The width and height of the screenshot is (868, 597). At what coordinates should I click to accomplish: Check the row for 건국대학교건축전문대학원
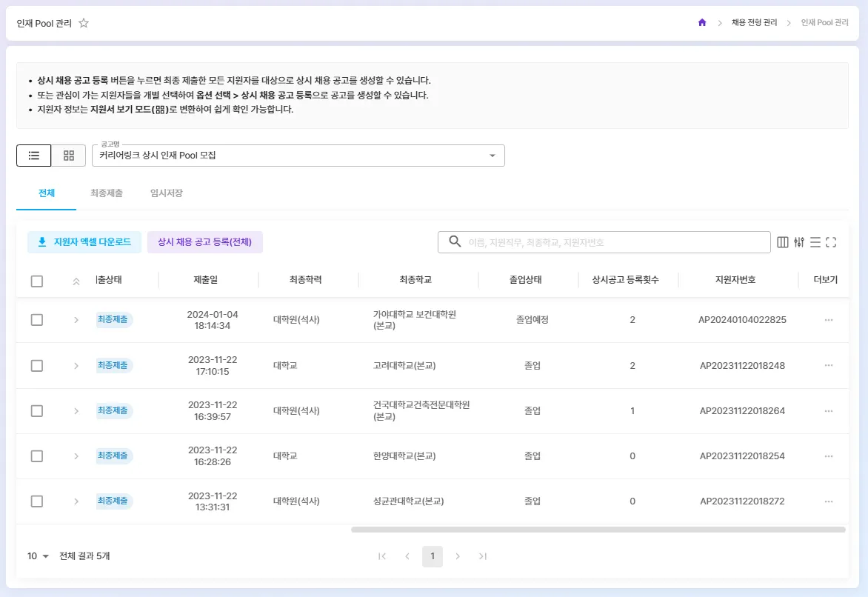pyautogui.click(x=37, y=411)
